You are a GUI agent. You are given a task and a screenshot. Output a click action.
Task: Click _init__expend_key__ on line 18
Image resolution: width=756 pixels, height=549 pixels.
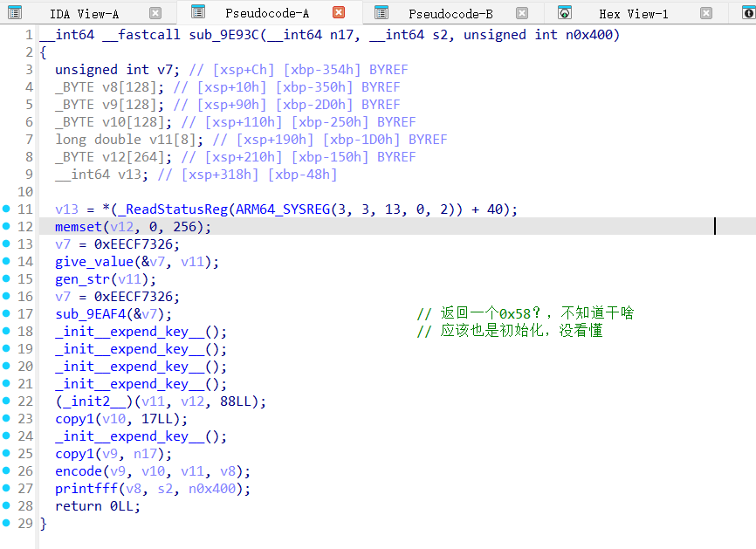point(130,332)
